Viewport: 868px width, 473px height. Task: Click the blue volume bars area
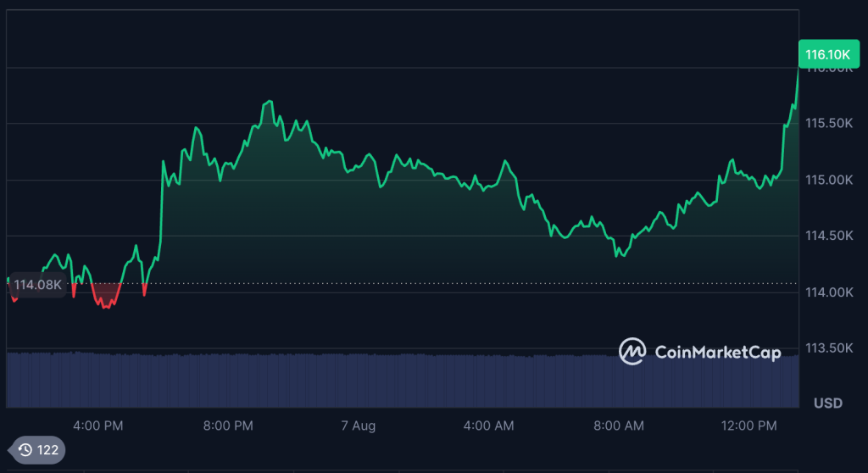[339, 380]
